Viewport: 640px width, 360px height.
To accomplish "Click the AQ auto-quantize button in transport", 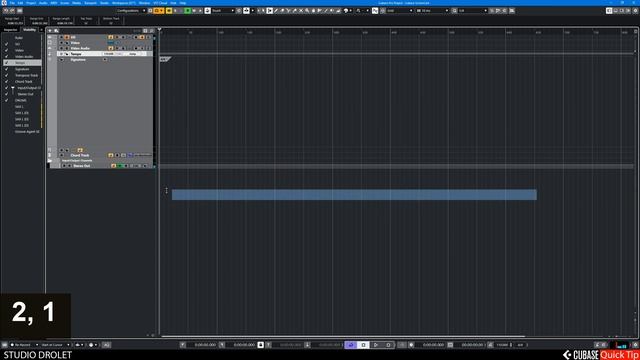I will pos(107,345).
